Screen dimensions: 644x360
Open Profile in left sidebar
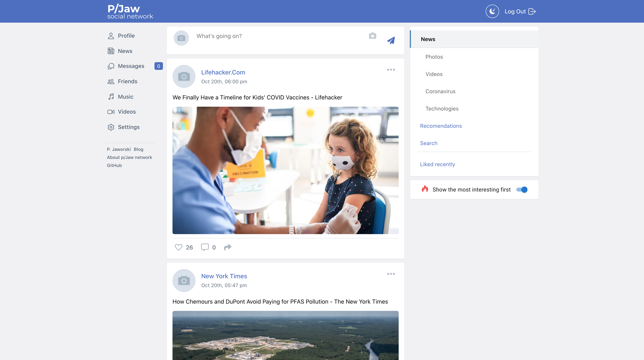pyautogui.click(x=121, y=36)
